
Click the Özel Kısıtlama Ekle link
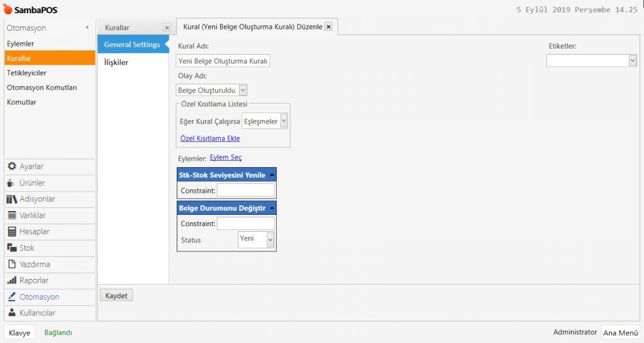coord(210,138)
